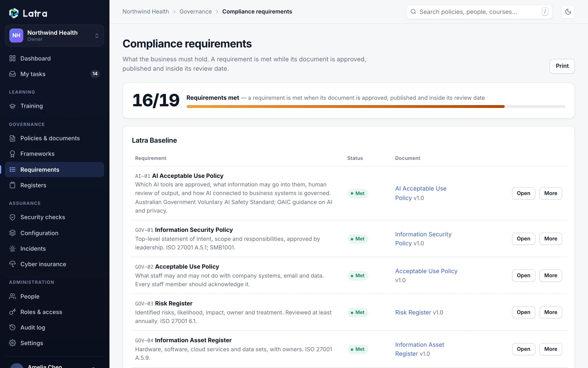Click the 16/19 requirements count
The image size is (588, 368).
pyautogui.click(x=156, y=100)
